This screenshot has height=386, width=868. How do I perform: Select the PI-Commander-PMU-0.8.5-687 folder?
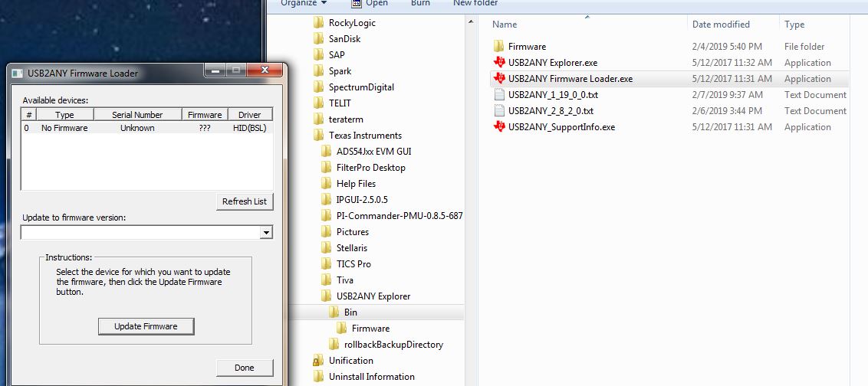tap(399, 216)
